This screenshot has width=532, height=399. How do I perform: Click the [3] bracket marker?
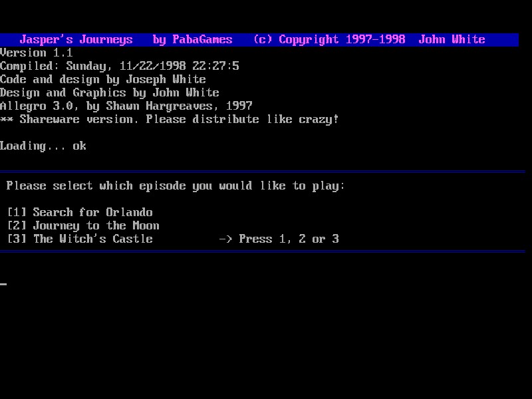[x=17, y=239]
